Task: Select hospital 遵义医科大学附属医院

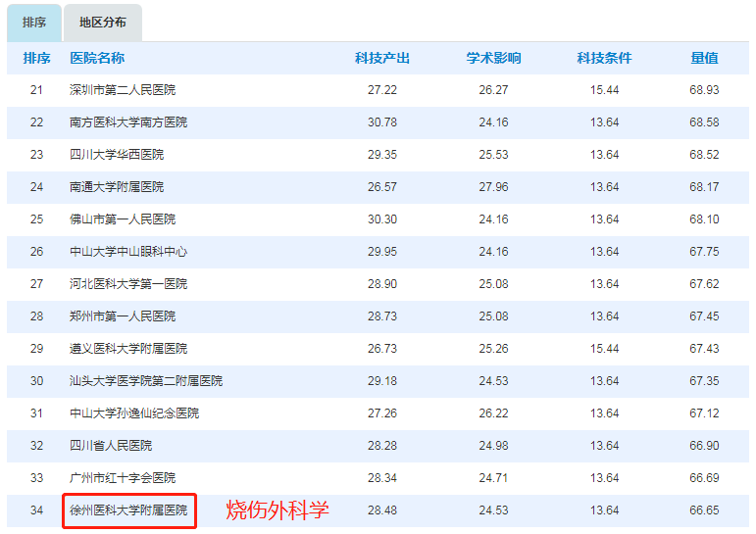Action: pyautogui.click(x=128, y=349)
